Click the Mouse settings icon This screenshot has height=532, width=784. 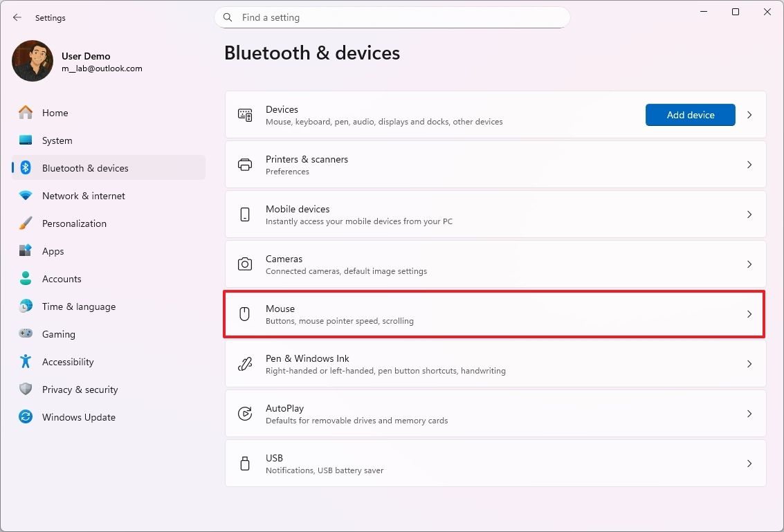[x=244, y=313]
